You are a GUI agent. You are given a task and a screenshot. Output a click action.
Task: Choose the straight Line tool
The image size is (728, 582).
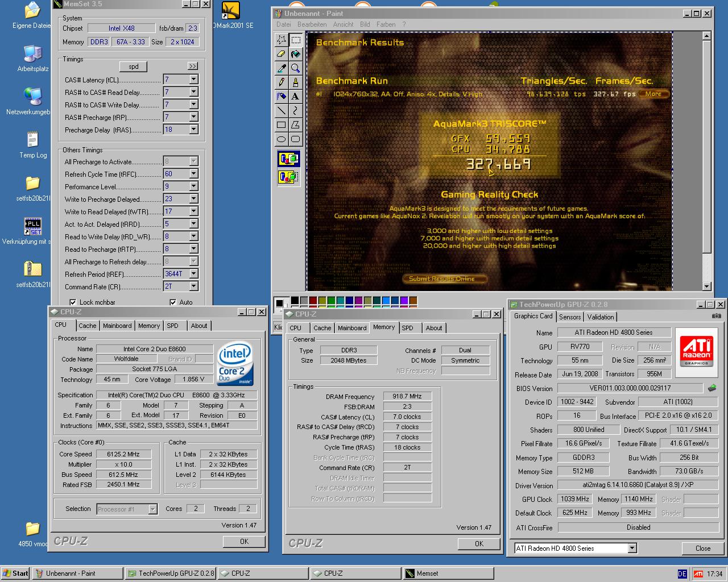pos(281,110)
